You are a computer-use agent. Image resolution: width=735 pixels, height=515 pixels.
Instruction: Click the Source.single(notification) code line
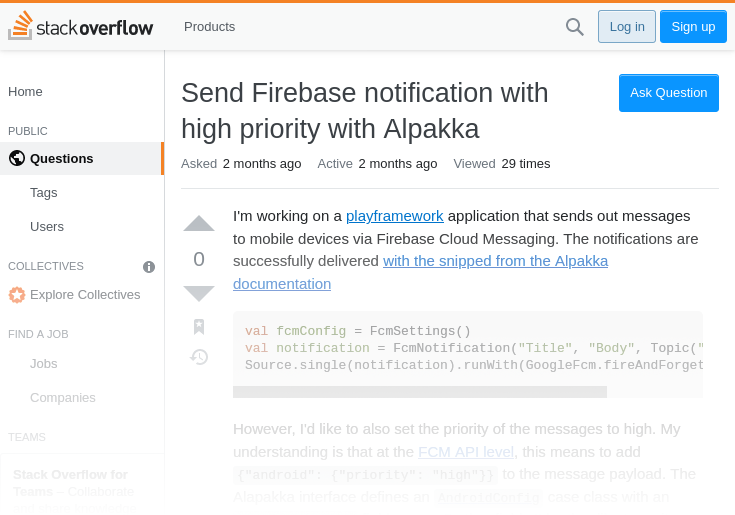tap(474, 365)
